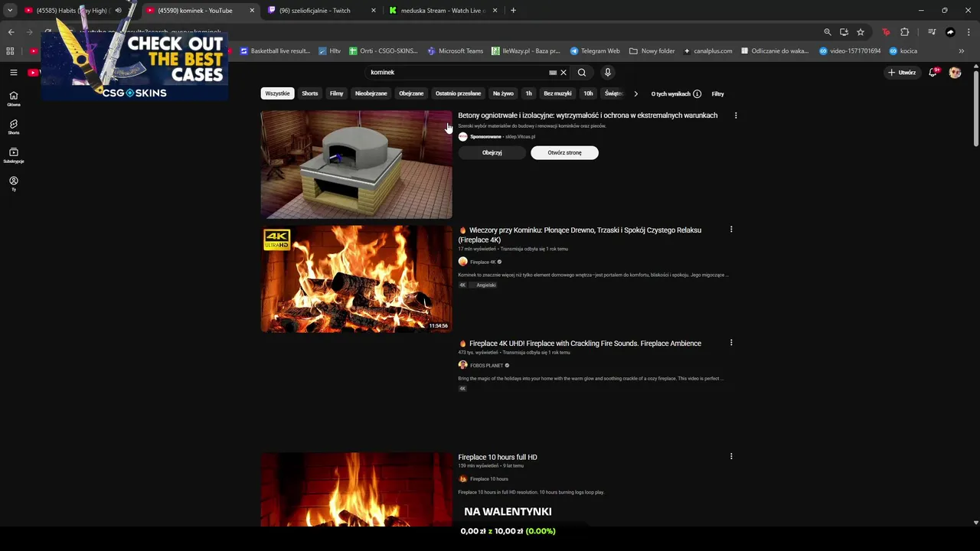
Task: Open the 4K Ultra HD fireplace thumbnail
Action: tap(356, 279)
